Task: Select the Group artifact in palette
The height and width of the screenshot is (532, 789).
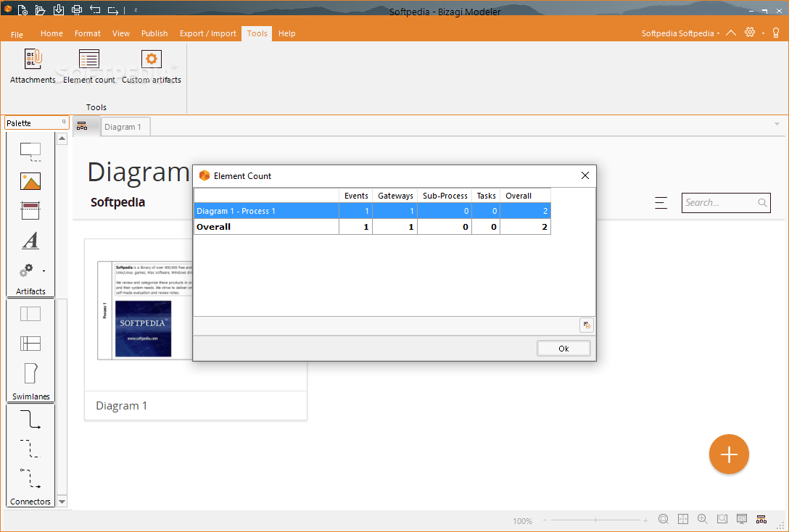Action: pyautogui.click(x=30, y=152)
